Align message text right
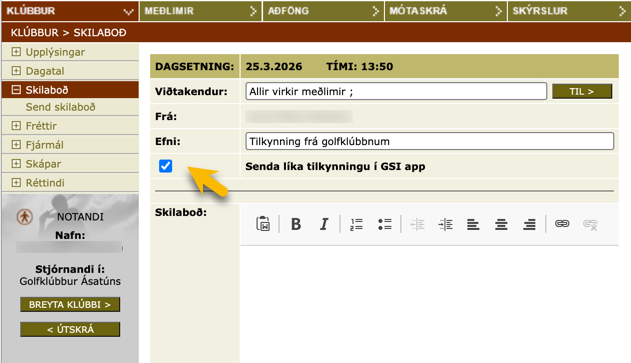Image resolution: width=631 pixels, height=363 pixels. click(x=529, y=224)
